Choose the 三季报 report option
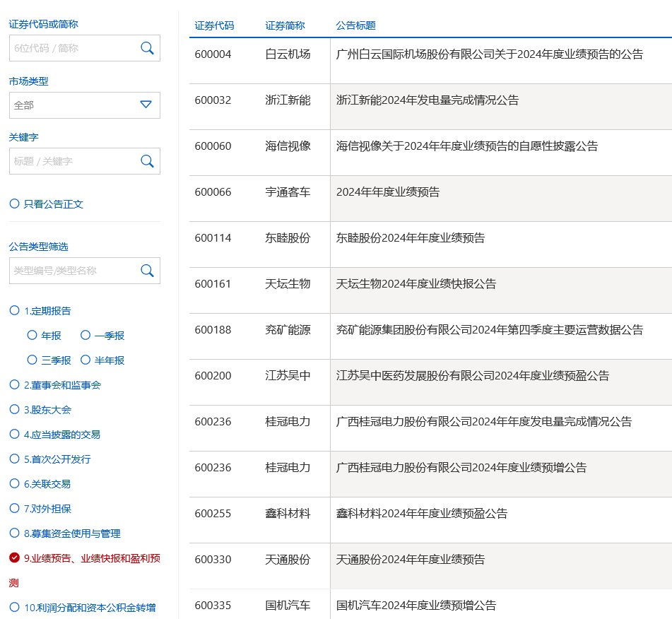Screen dimensions: 672x619 [x=32, y=360]
